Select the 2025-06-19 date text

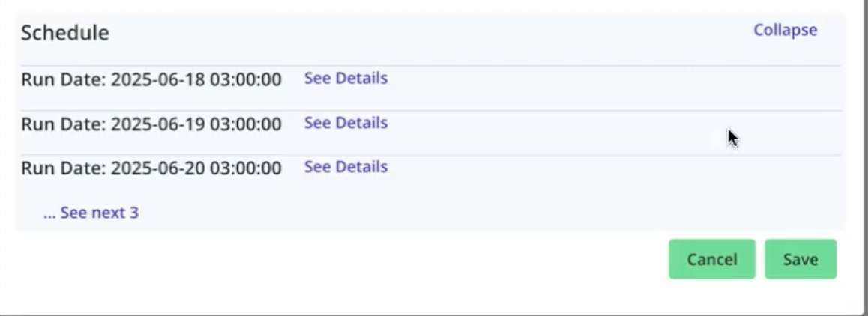click(x=157, y=124)
